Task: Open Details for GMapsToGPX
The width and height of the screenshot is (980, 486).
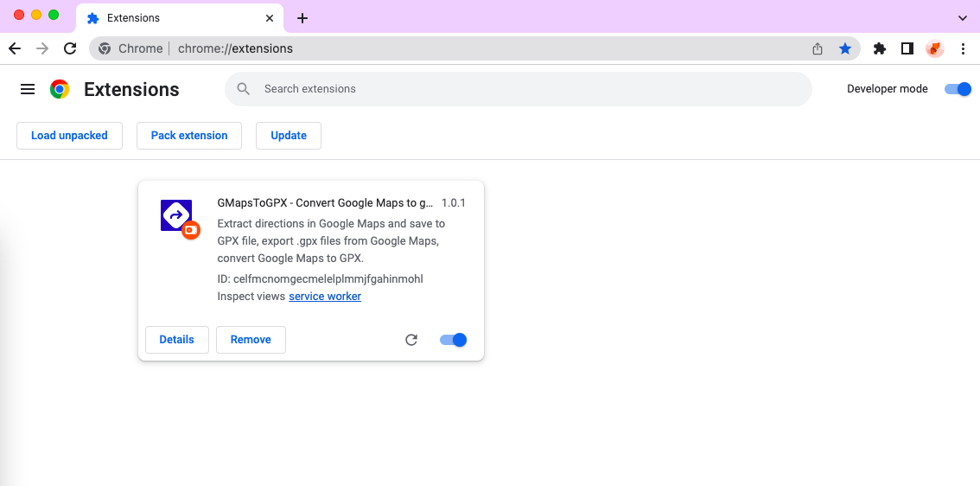Action: click(177, 340)
